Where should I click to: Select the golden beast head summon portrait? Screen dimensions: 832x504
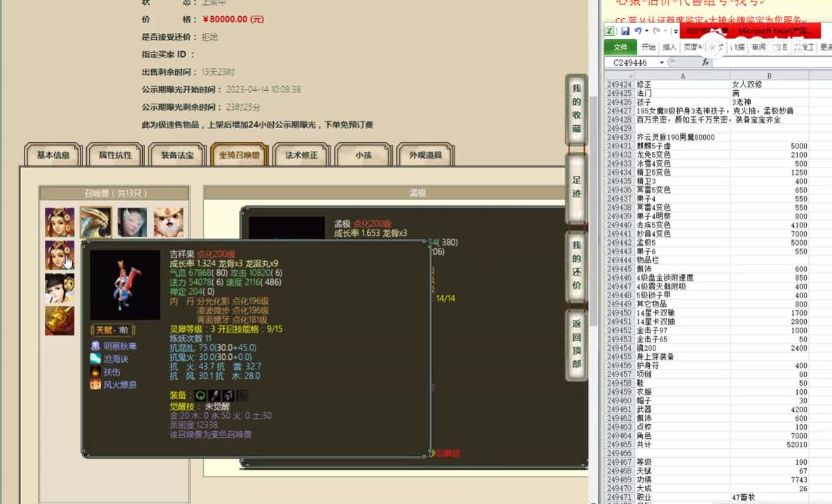[x=60, y=321]
